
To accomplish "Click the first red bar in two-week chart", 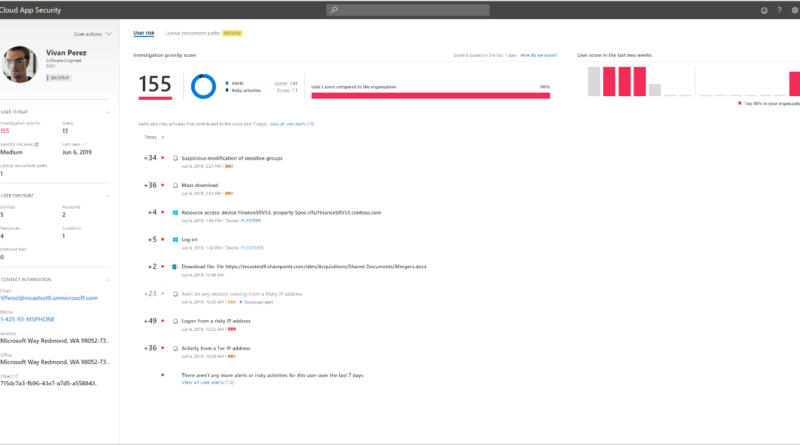I will pyautogui.click(x=609, y=82).
